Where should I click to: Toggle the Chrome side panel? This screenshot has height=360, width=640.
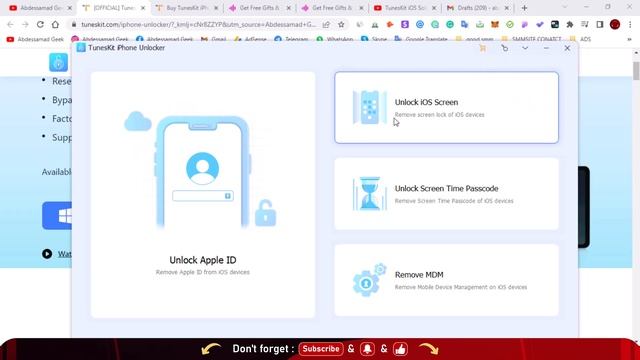tap(600, 24)
